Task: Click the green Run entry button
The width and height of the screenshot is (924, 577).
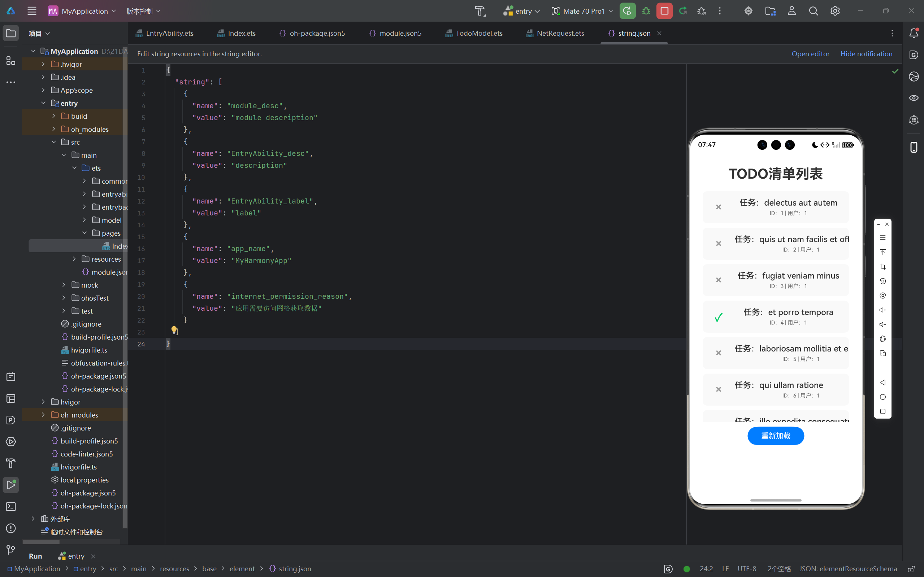Action: [x=627, y=11]
